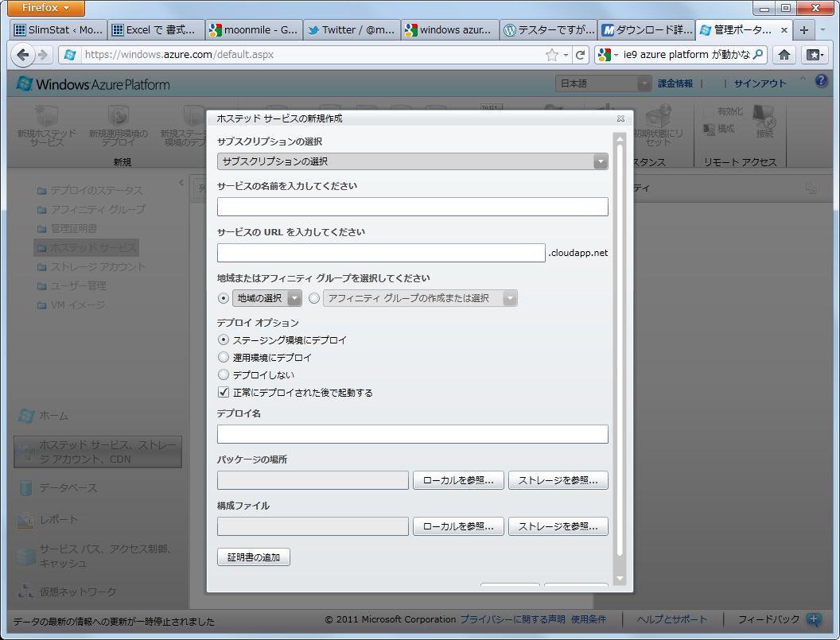Click the reload page icon
The height and width of the screenshot is (640, 840).
coord(581,55)
